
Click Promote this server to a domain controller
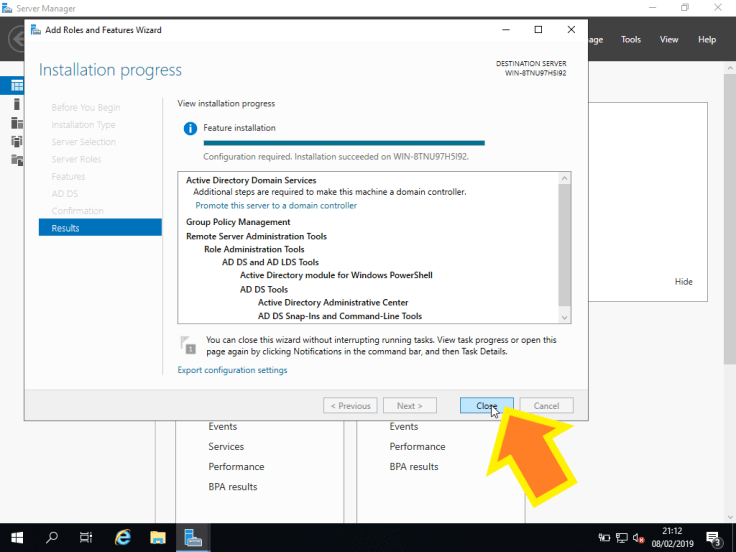click(276, 206)
